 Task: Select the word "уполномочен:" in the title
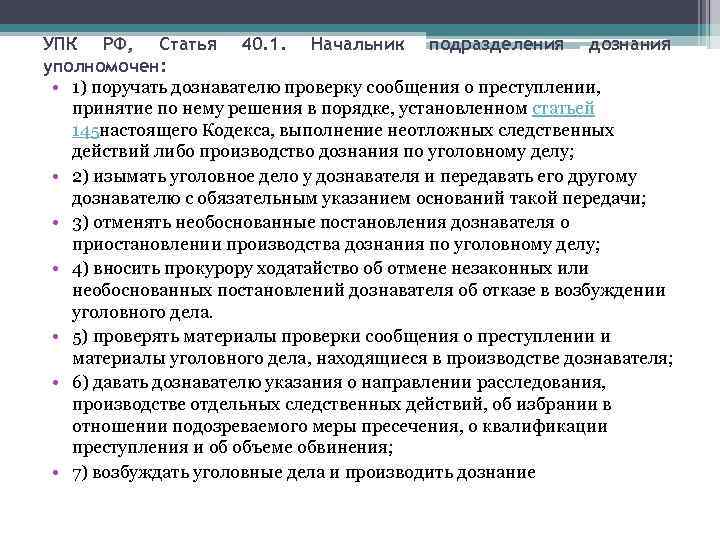104,67
